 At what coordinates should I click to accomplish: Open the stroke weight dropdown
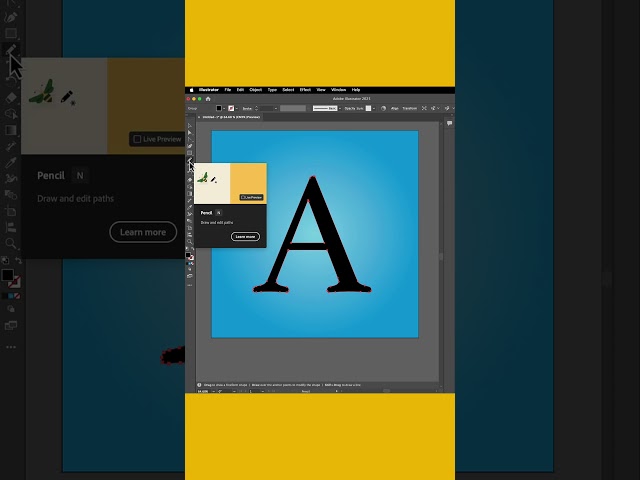coord(276,109)
